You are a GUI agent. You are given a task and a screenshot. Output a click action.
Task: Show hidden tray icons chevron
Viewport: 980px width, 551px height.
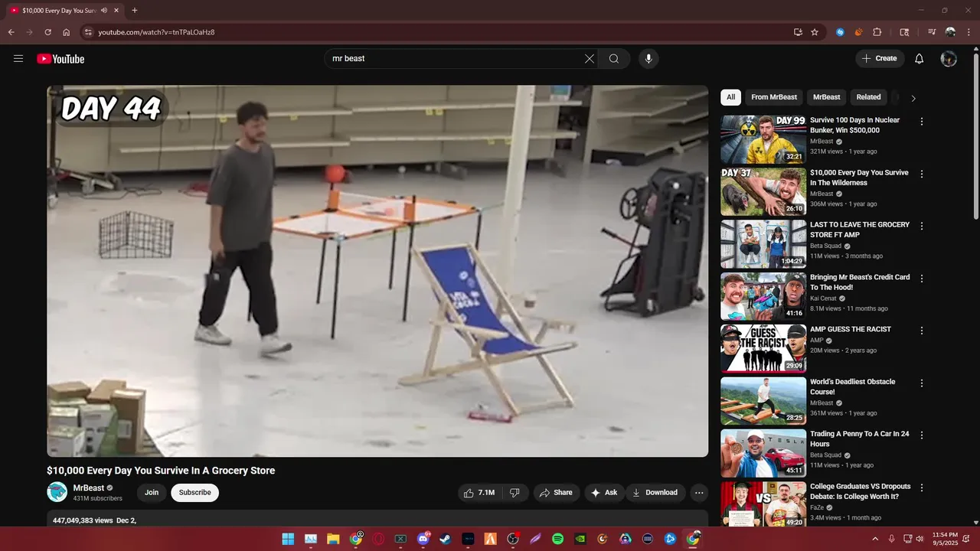(875, 539)
